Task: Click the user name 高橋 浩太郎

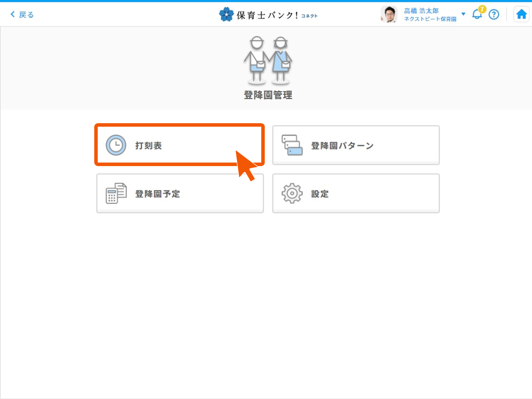Action: tap(421, 10)
